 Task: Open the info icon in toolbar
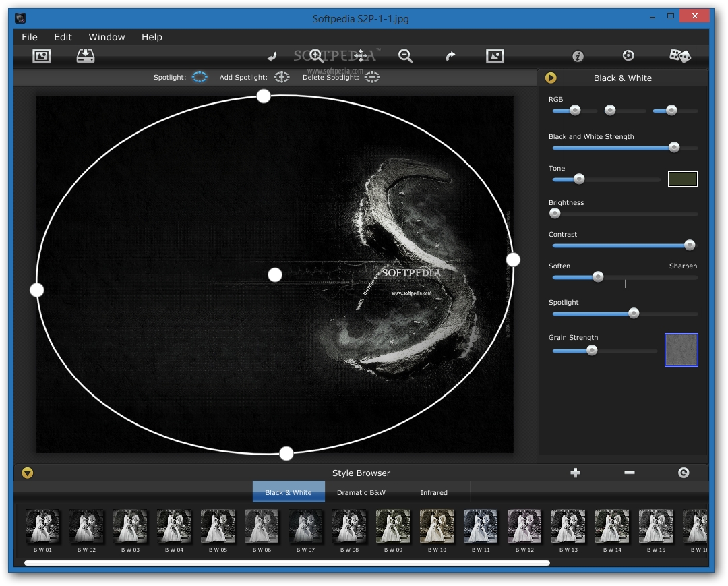[578, 56]
